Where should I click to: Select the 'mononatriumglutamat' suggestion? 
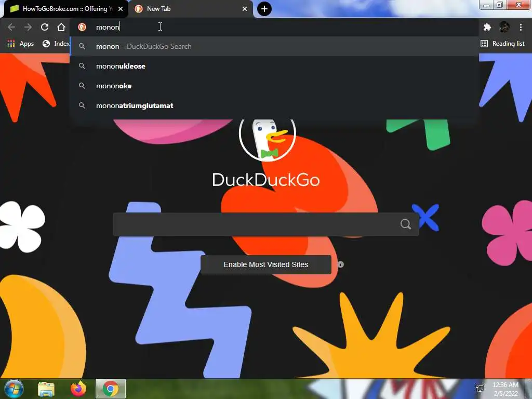[274, 105]
